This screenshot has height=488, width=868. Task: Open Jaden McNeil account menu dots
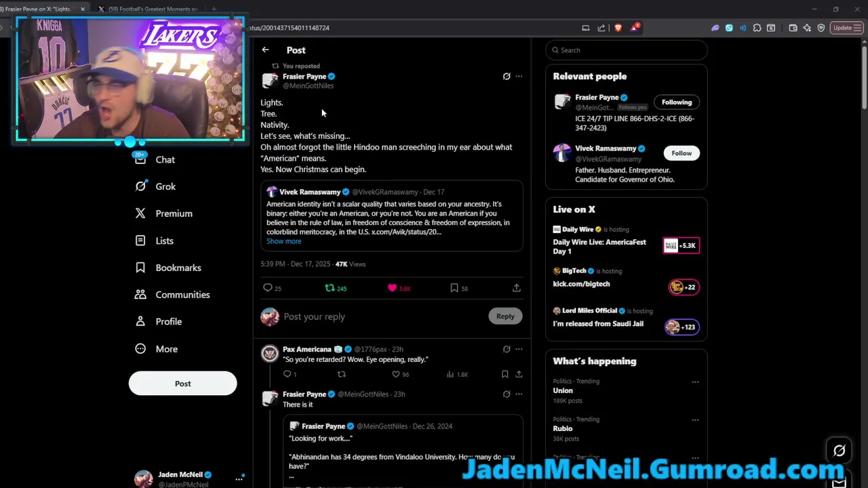(239, 479)
